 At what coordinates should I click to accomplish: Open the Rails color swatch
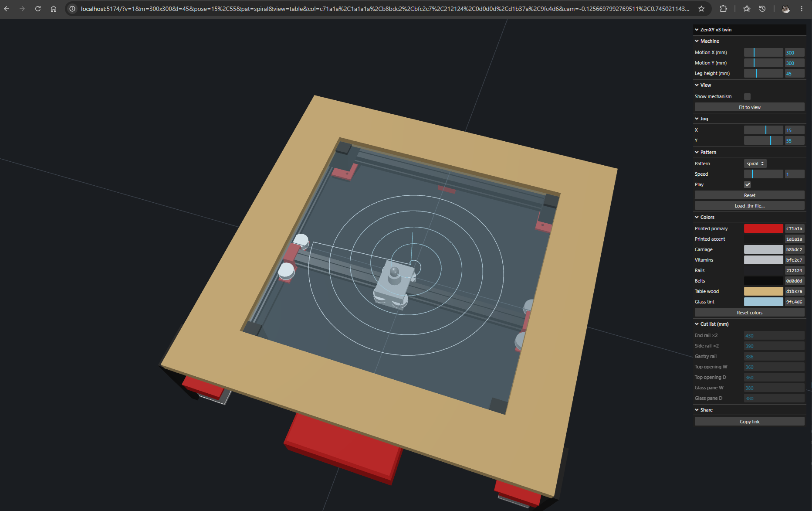(x=763, y=270)
